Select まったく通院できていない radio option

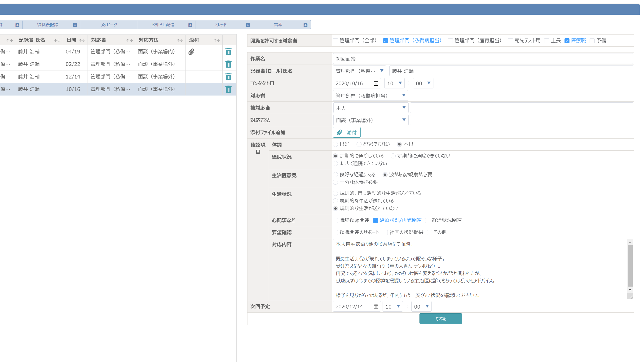click(335, 164)
